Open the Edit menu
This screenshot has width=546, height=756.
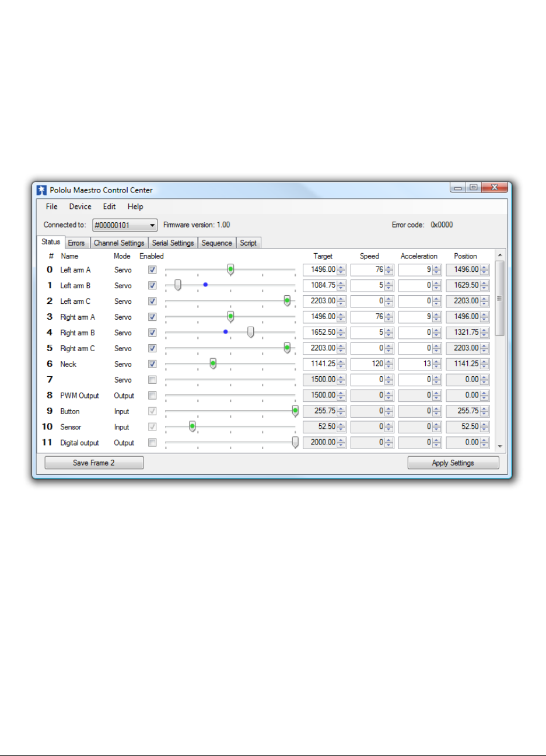point(110,206)
